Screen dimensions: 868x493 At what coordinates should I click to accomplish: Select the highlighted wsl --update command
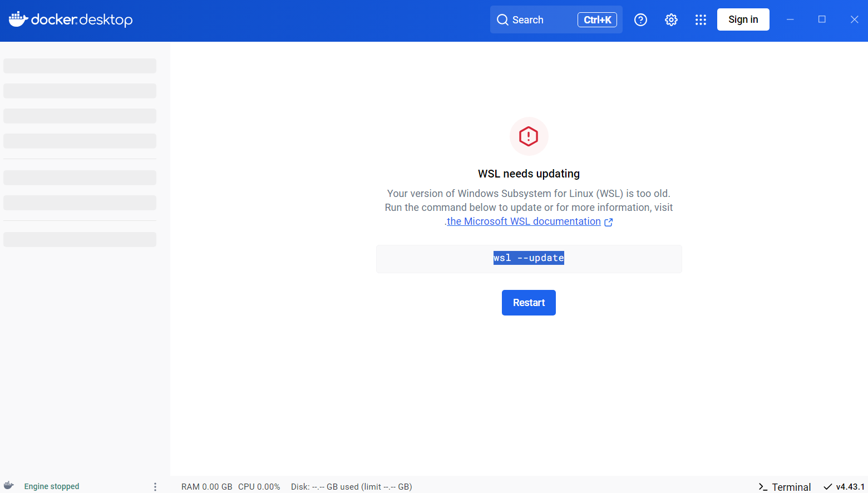[x=529, y=258]
